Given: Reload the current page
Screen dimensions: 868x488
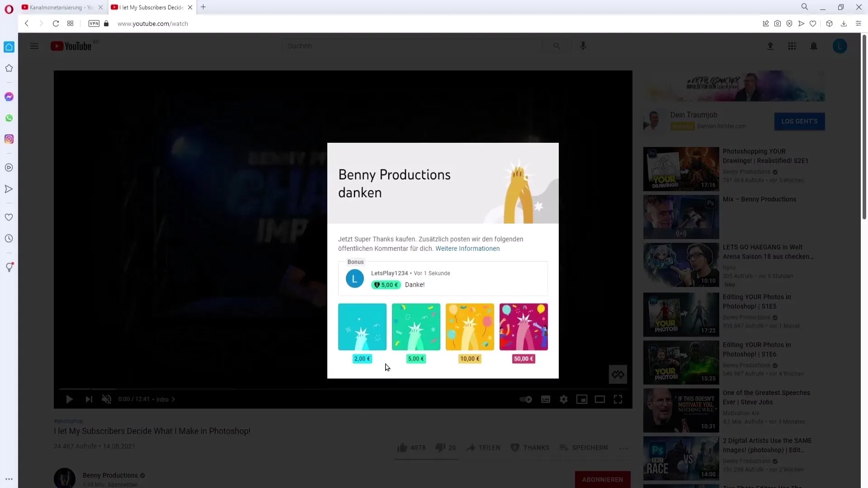Looking at the screenshot, I should (x=56, y=23).
